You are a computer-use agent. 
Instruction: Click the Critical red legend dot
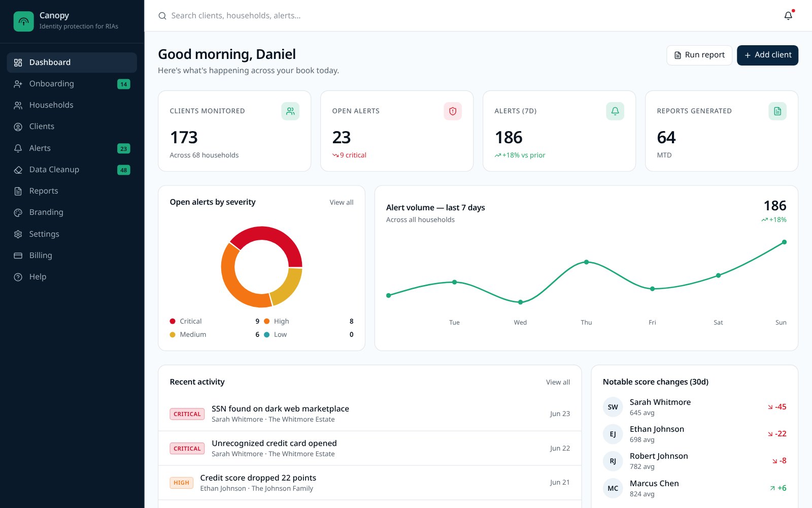pos(173,321)
